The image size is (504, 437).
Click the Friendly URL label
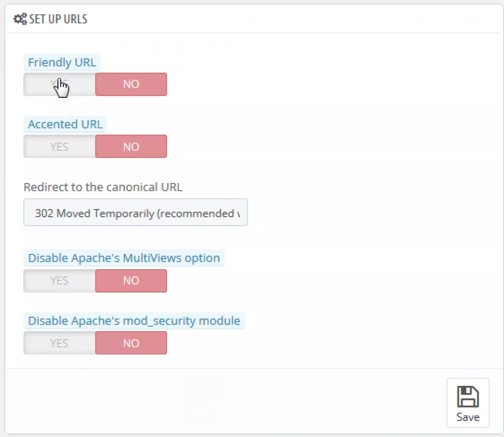click(62, 62)
